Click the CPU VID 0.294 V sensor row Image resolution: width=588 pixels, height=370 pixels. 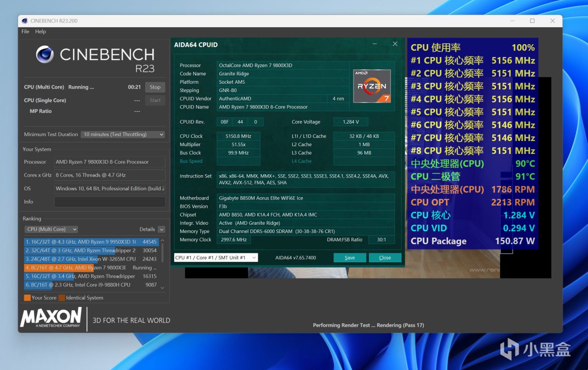pyautogui.click(x=473, y=228)
